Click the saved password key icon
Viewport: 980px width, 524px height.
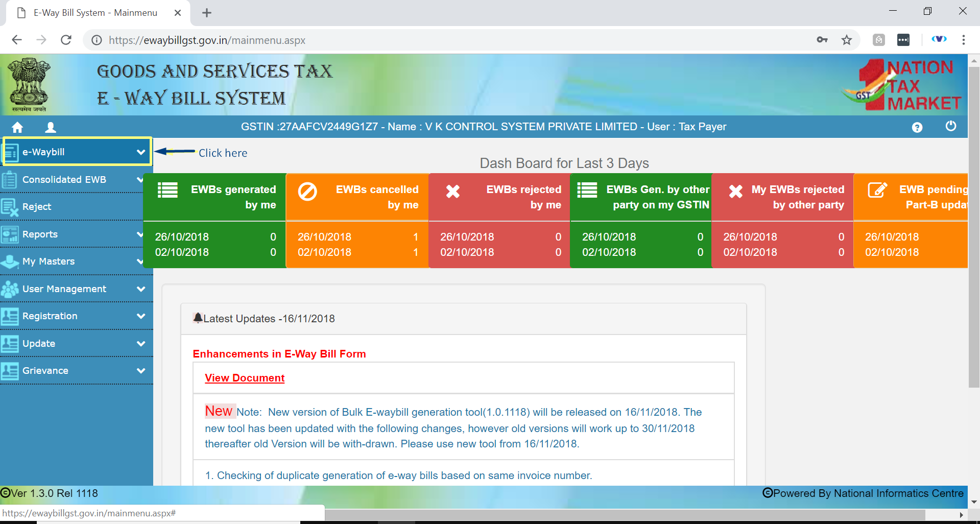[822, 40]
